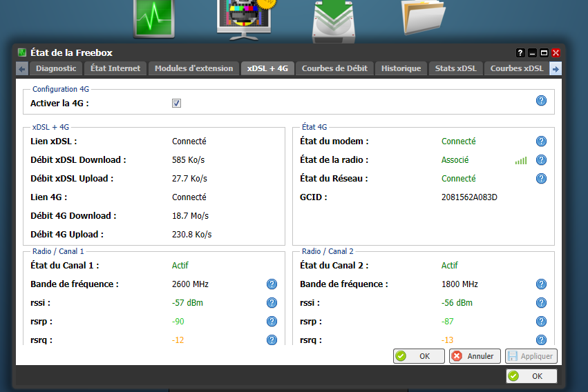Viewport: 588px width, 392px height.
Task: Open help for État du modem
Action: pyautogui.click(x=541, y=141)
